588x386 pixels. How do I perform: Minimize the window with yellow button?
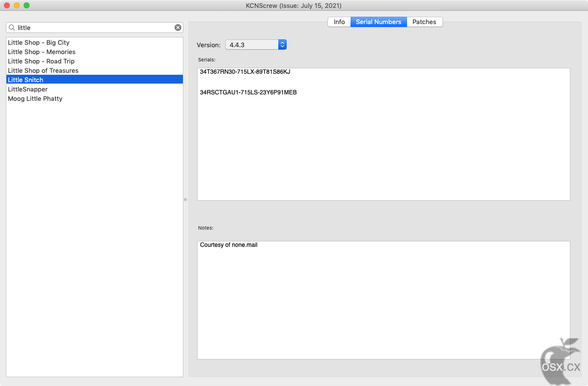click(x=17, y=5)
